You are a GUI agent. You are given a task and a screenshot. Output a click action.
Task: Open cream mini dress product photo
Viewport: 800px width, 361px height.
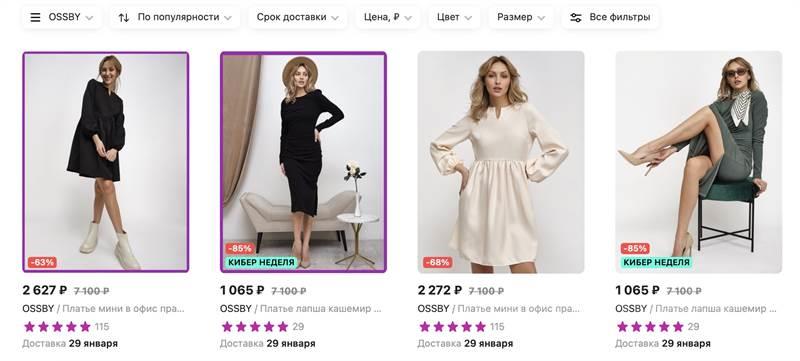click(x=501, y=162)
